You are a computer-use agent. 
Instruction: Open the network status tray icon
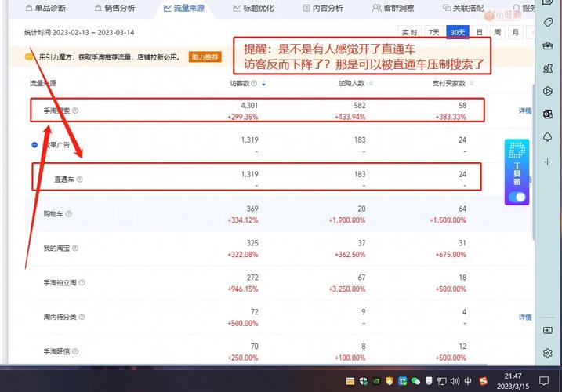tap(441, 381)
